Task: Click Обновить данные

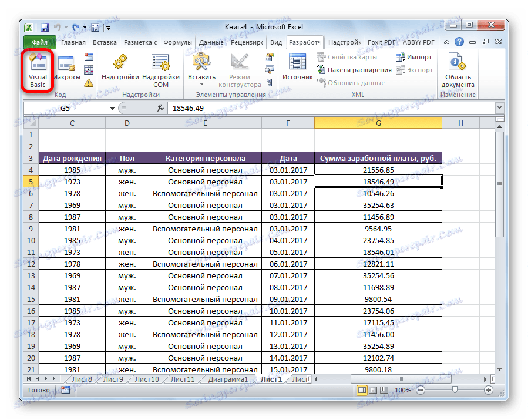Action: (351, 82)
